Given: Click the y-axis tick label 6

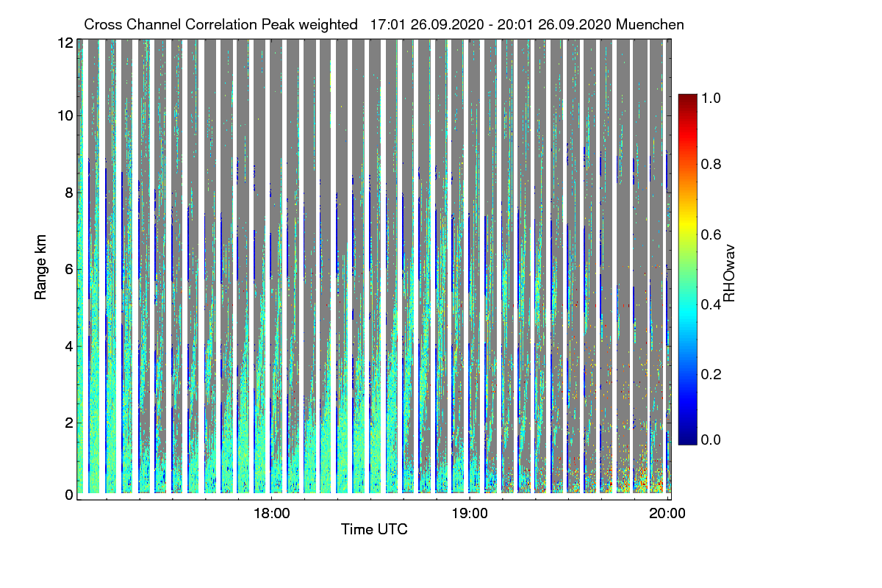Looking at the screenshot, I should pyautogui.click(x=68, y=269).
